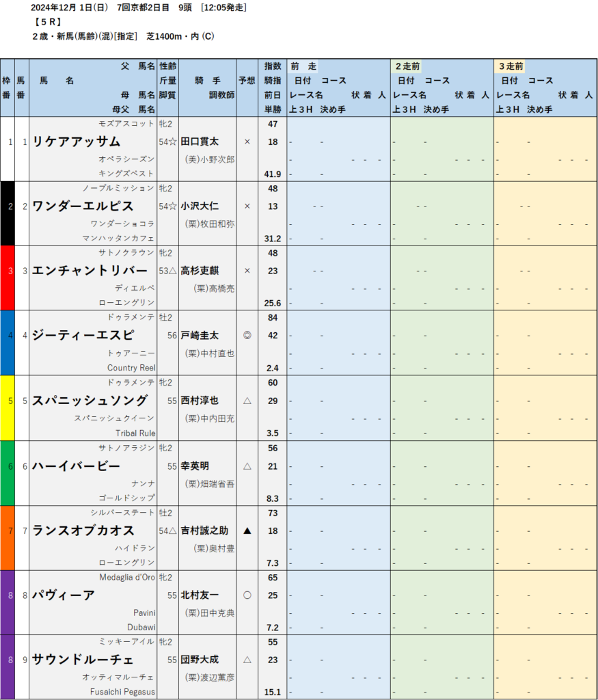Image resolution: width=598 pixels, height=700 pixels.
Task: Click the ○ prediction mark for パヴィーア
Action: [x=247, y=595]
